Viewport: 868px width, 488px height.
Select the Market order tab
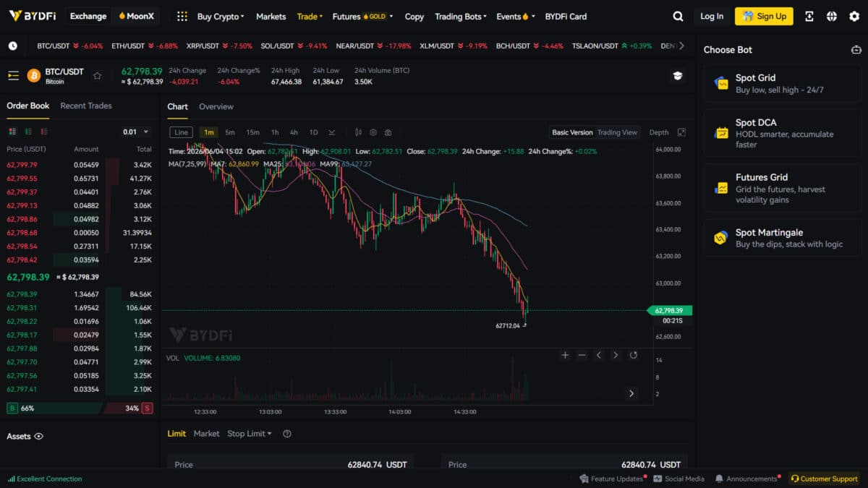point(207,434)
